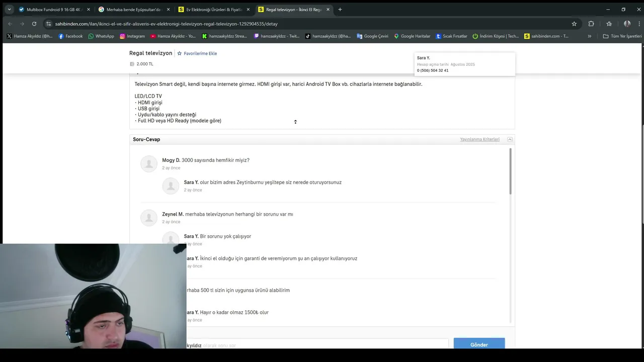Open the tab search dropdown in Chrome
Screen dimensions: 644x362
[9, 10]
